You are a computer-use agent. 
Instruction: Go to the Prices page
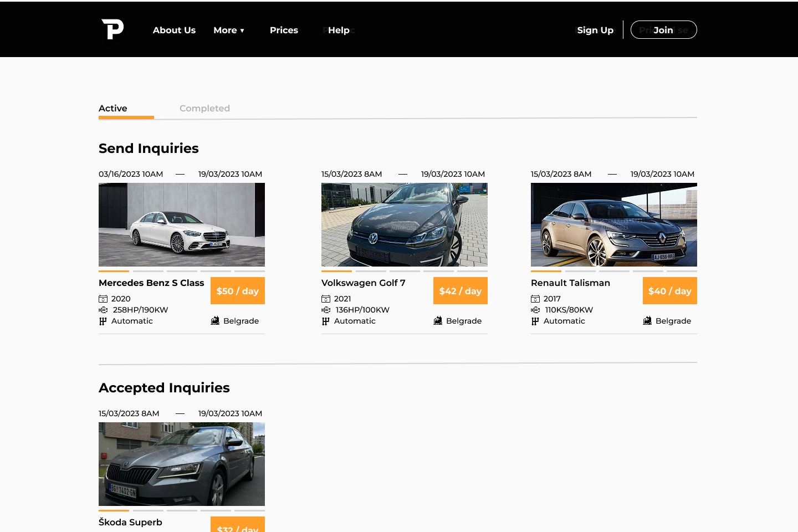pyautogui.click(x=284, y=30)
